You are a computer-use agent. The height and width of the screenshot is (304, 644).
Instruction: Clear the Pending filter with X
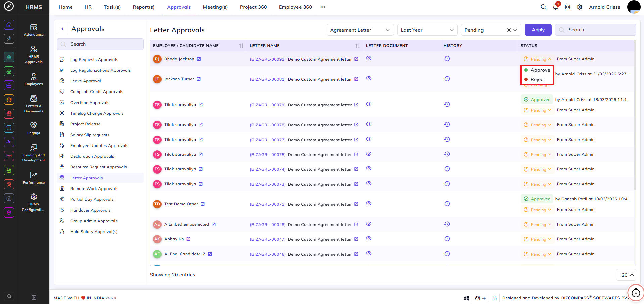[x=509, y=30]
